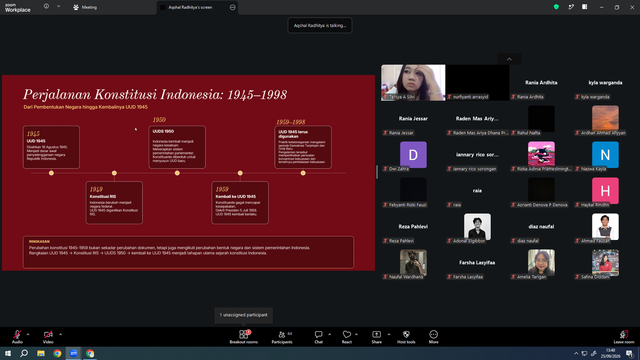Select Tarsya A Sihi video tile

click(x=413, y=82)
